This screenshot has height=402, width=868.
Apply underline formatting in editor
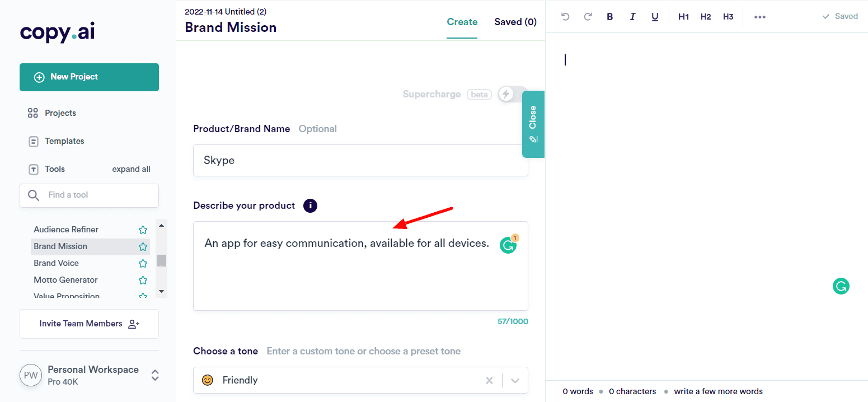click(655, 17)
